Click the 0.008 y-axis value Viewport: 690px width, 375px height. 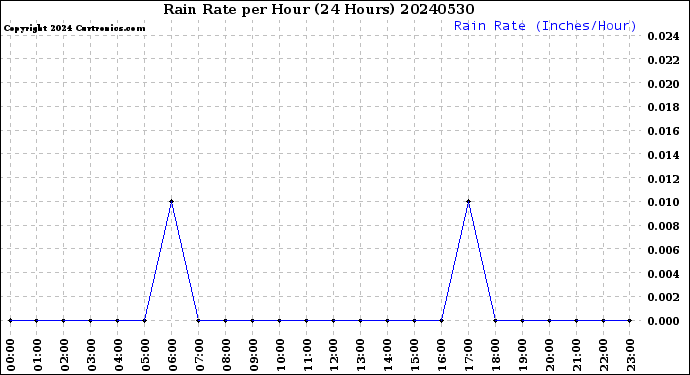(x=663, y=226)
